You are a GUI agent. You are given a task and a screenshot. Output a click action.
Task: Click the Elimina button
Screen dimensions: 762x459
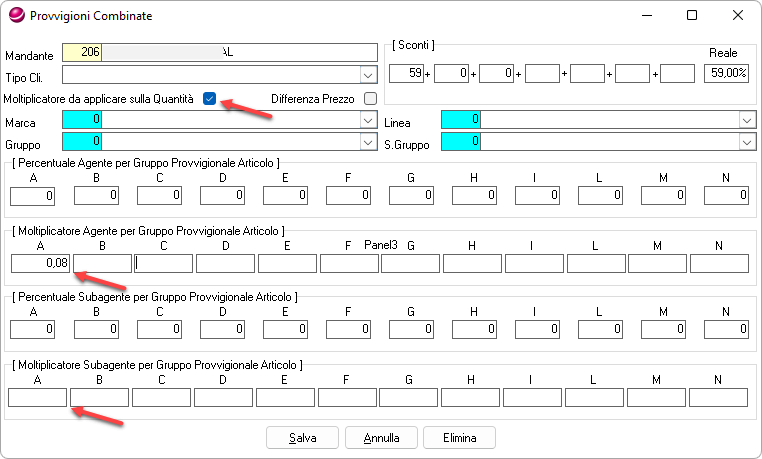pos(460,438)
